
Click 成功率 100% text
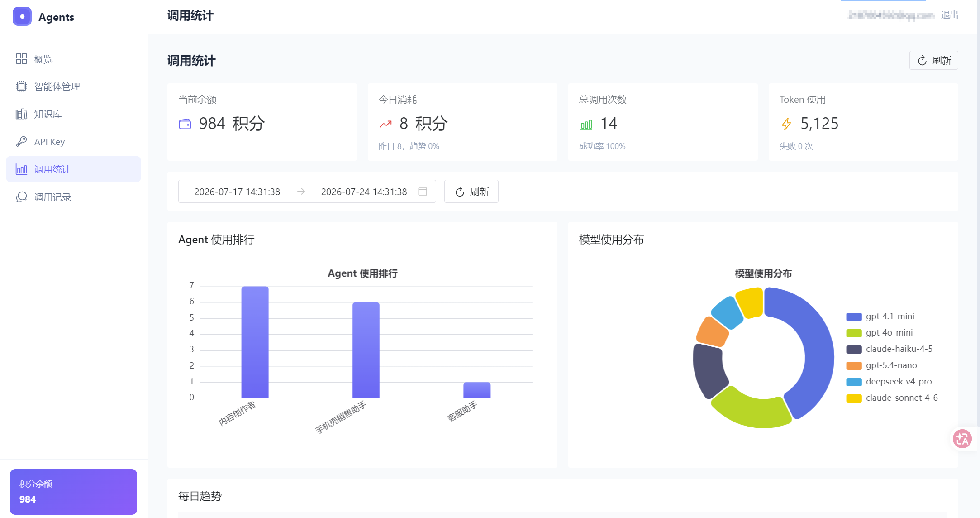pos(602,146)
